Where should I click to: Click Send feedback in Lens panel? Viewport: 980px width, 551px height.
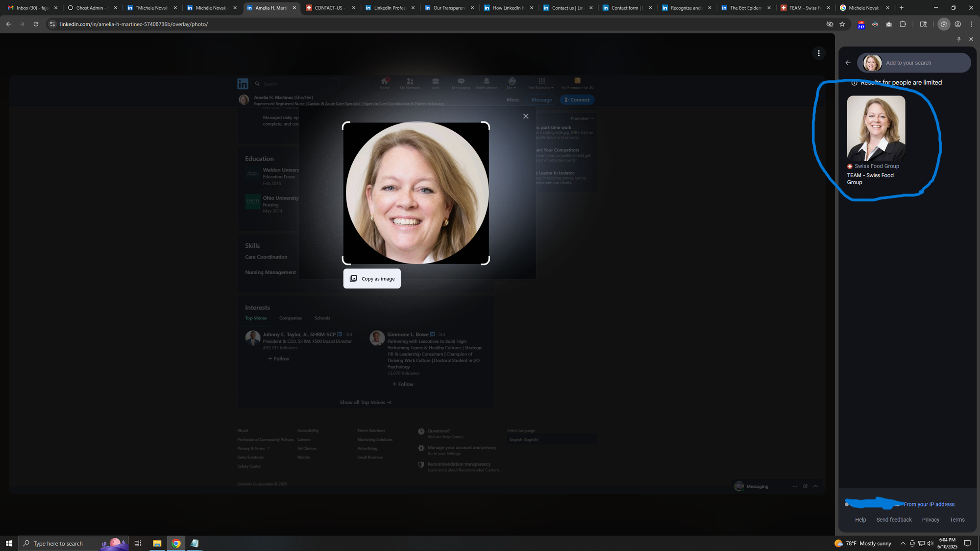[x=894, y=520]
